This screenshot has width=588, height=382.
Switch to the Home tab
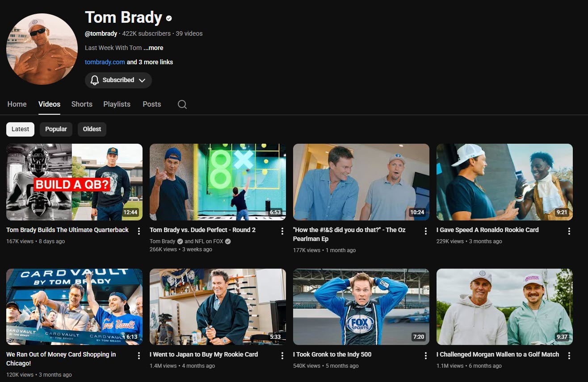pos(17,104)
